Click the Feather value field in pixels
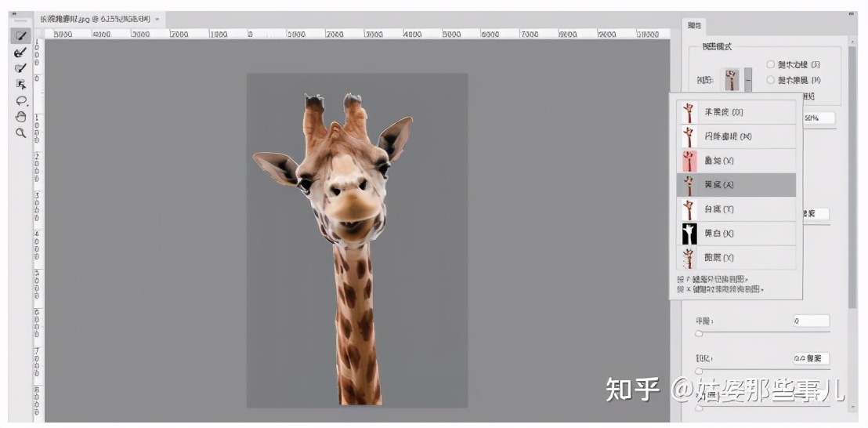Screen dimensions: 868x428 (x=811, y=358)
